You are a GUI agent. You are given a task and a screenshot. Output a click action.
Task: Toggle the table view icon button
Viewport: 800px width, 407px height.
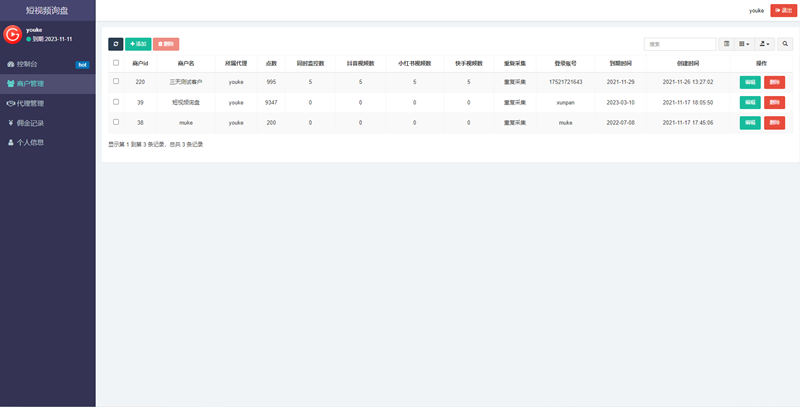[726, 44]
